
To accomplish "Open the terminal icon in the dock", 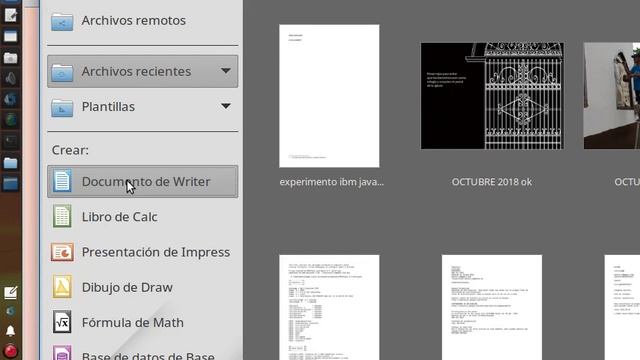I will pyautogui.click(x=11, y=141).
